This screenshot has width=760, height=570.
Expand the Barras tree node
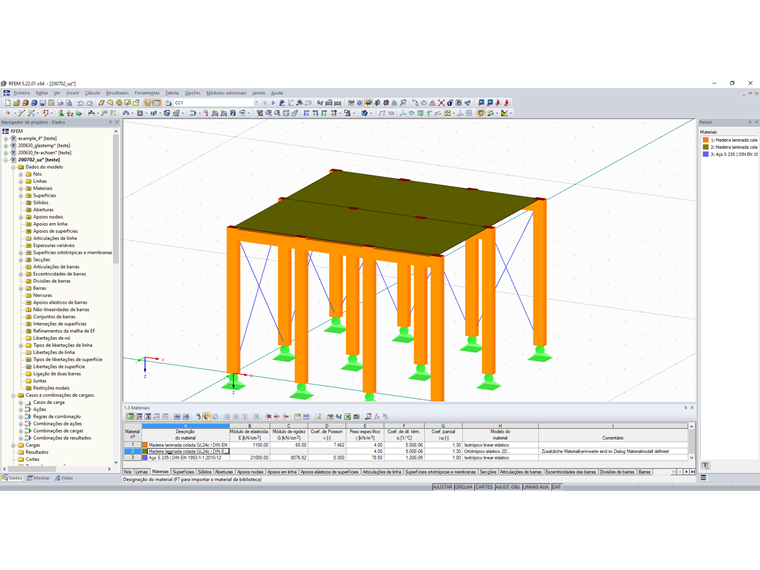(x=21, y=288)
